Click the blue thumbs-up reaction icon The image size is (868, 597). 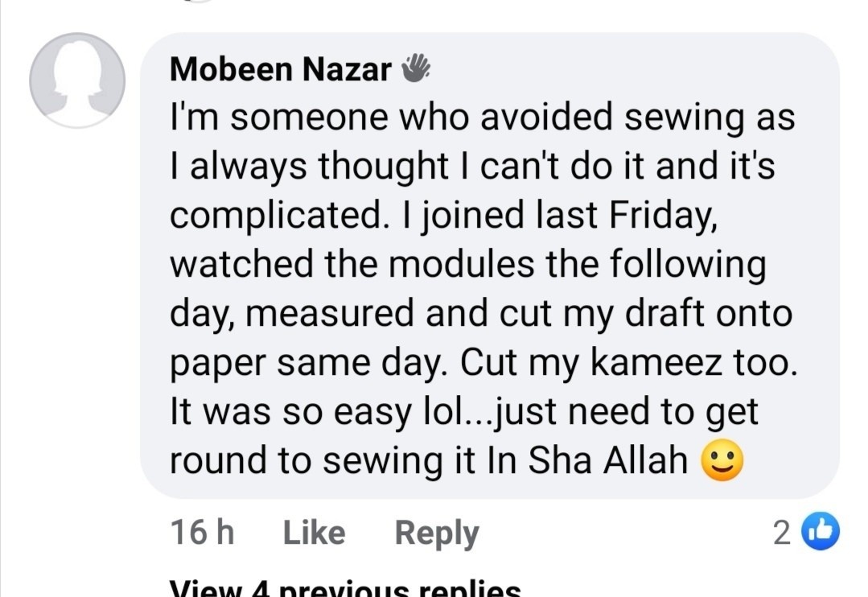pyautogui.click(x=821, y=533)
